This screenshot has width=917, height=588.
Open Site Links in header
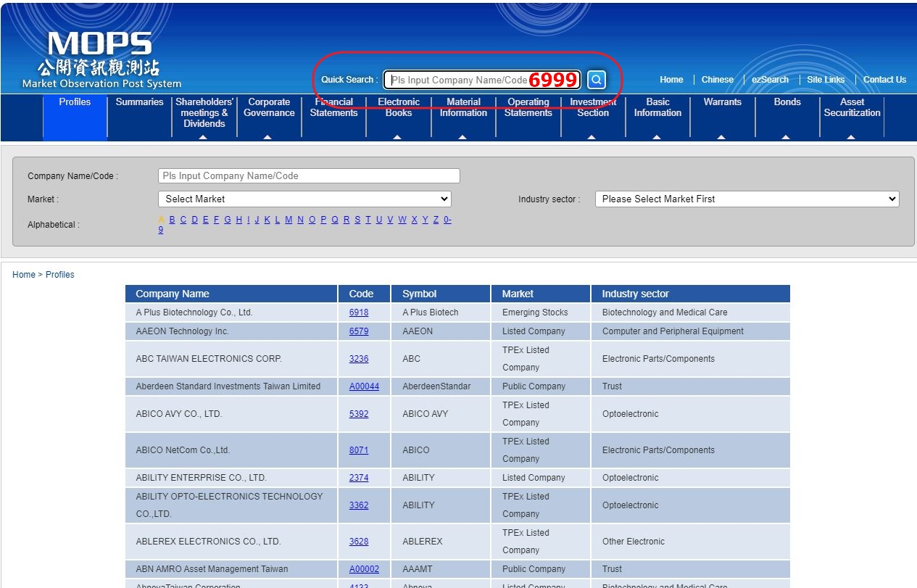coord(826,80)
